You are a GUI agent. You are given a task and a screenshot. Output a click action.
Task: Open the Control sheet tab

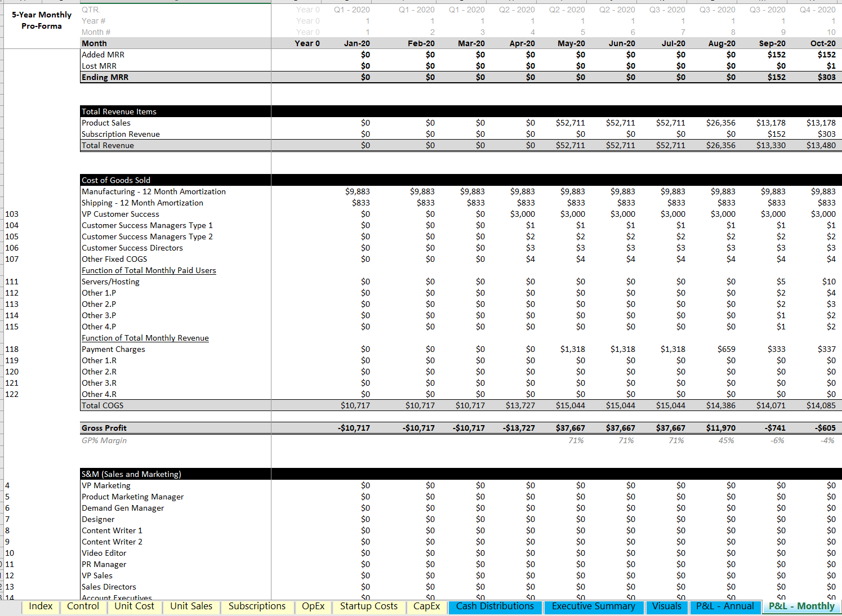(83, 606)
